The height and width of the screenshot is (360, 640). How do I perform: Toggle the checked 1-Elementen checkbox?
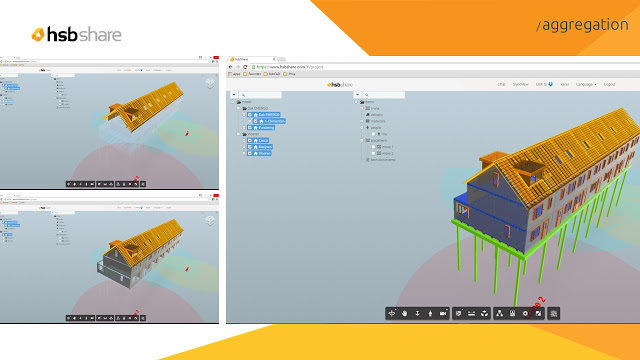(x=256, y=121)
